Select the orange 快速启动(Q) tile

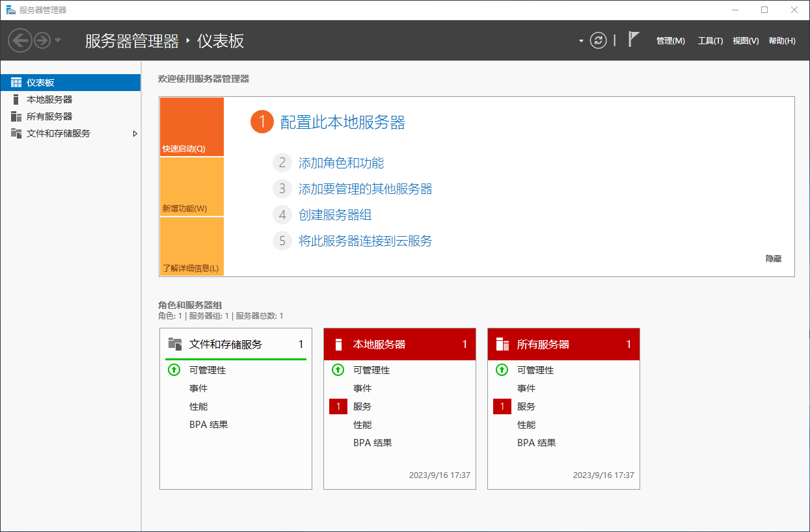[x=191, y=127]
